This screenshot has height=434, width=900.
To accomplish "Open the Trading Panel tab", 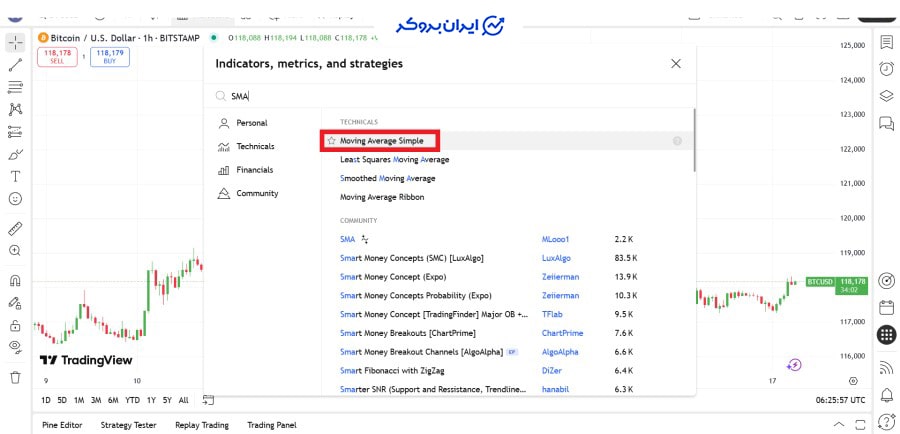I will (x=272, y=425).
